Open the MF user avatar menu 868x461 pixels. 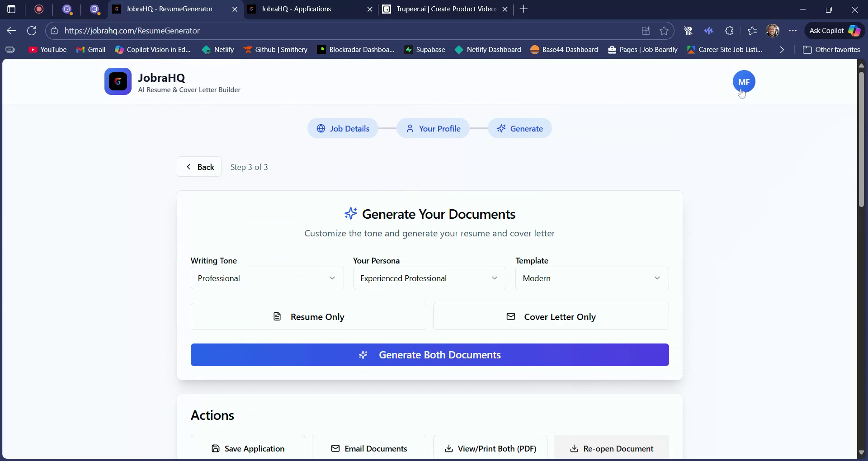(743, 82)
